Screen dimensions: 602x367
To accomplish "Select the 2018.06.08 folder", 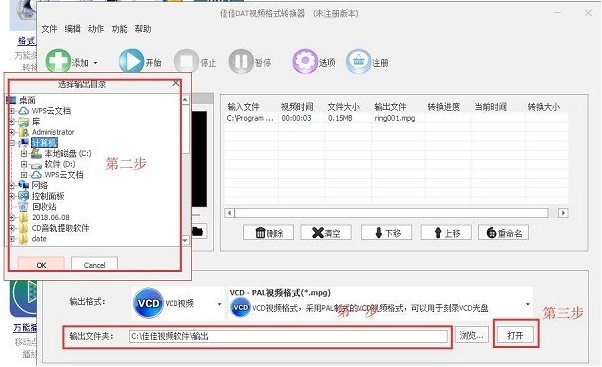I will tap(50, 217).
